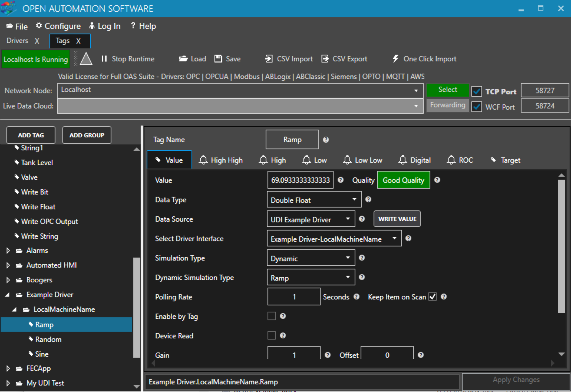Click the One Click Import lightning icon
This screenshot has width=571, height=392.
tap(395, 59)
